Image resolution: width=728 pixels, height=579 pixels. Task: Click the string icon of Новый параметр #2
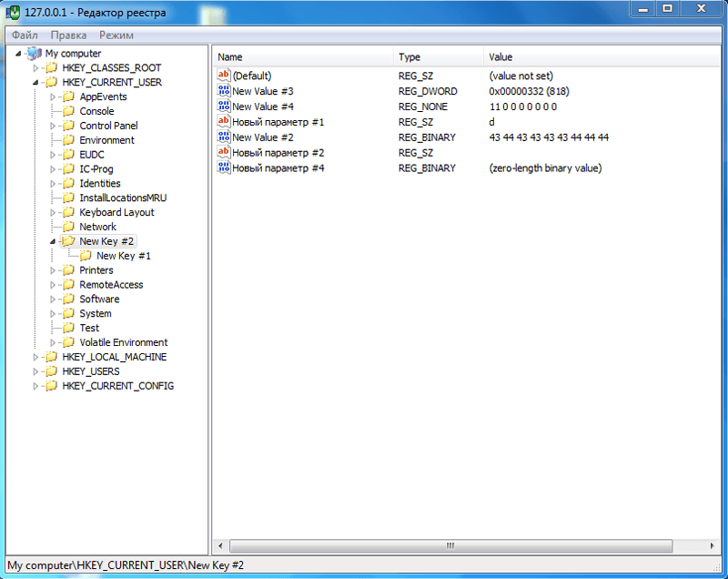point(224,152)
